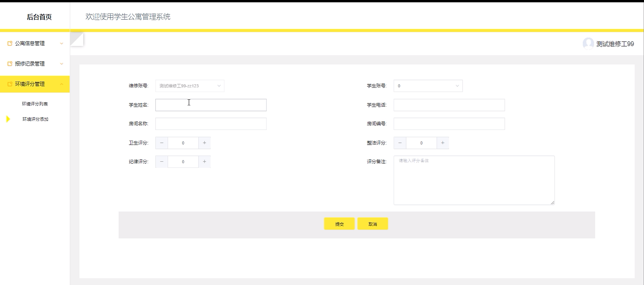The height and width of the screenshot is (285, 644).
Task: Select 环境评分添加 menu item
Action: point(35,119)
